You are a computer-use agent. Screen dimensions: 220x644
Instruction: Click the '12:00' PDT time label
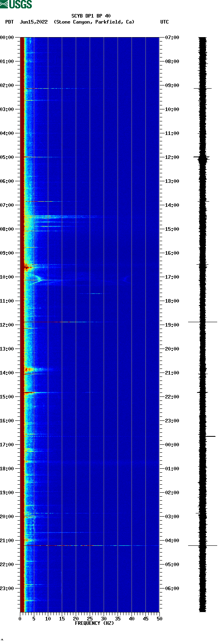[7, 325]
